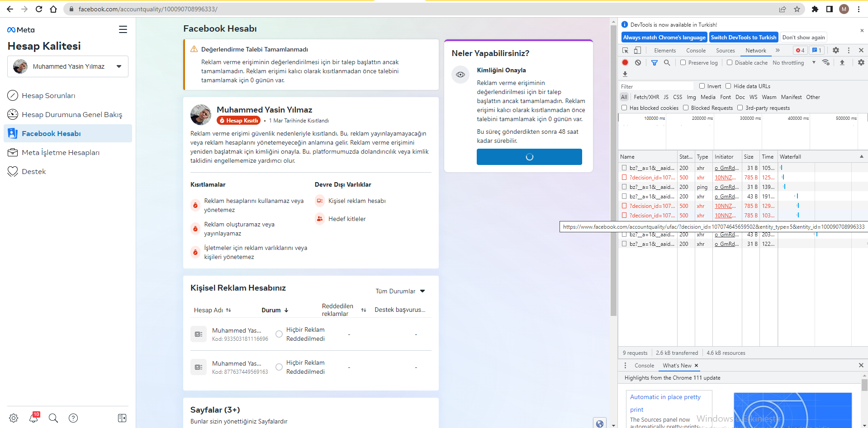Click the DevTools inspect element picker icon

625,50
